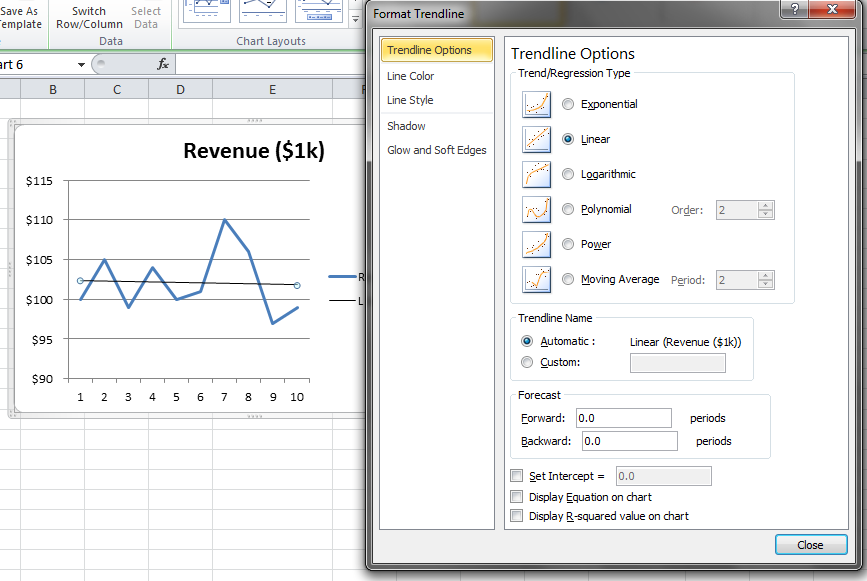
Task: Select column E header
Action: 273,90
